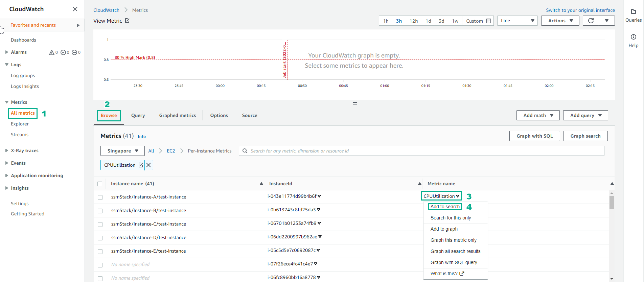The width and height of the screenshot is (644, 282).
Task: Switch to the Query tab
Action: 138,115
